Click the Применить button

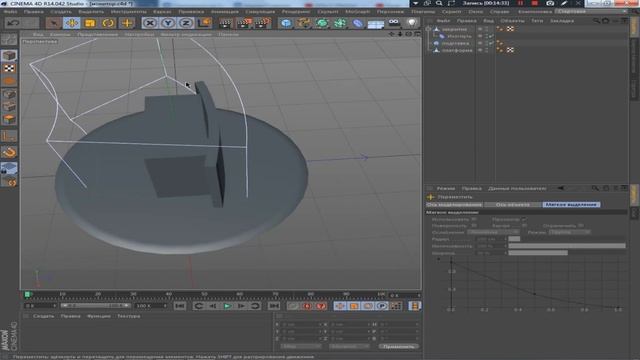tap(398, 347)
